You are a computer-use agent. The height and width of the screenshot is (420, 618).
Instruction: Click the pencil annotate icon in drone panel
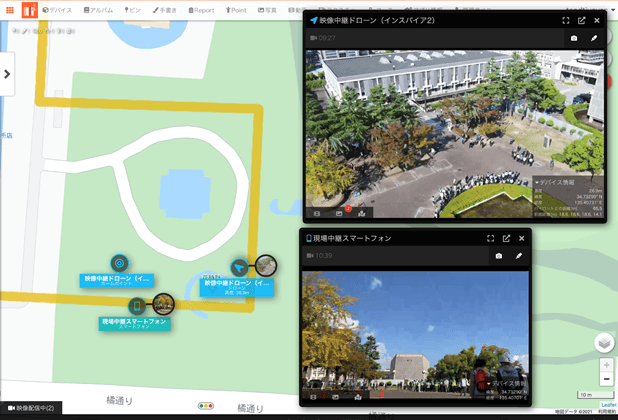click(594, 38)
